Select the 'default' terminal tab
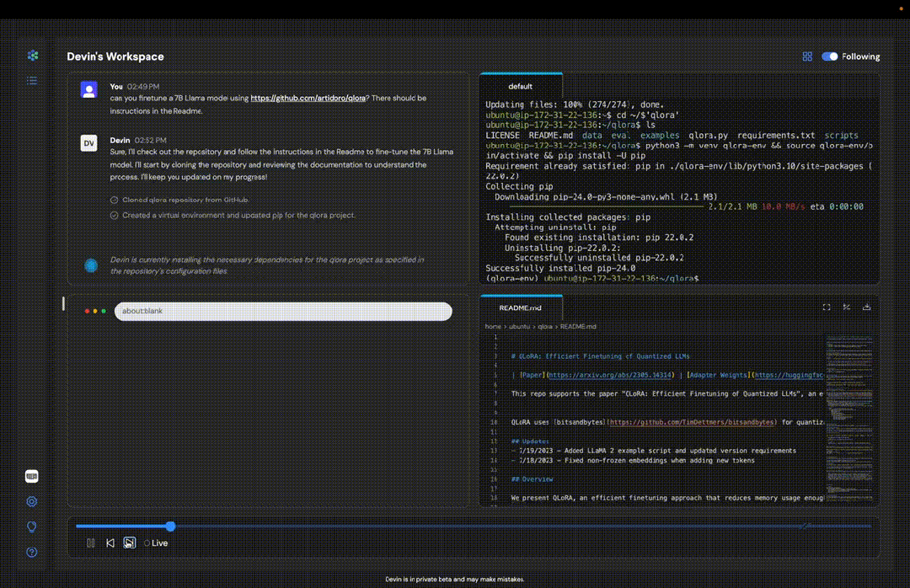Viewport: 910px width, 588px height. tap(520, 86)
